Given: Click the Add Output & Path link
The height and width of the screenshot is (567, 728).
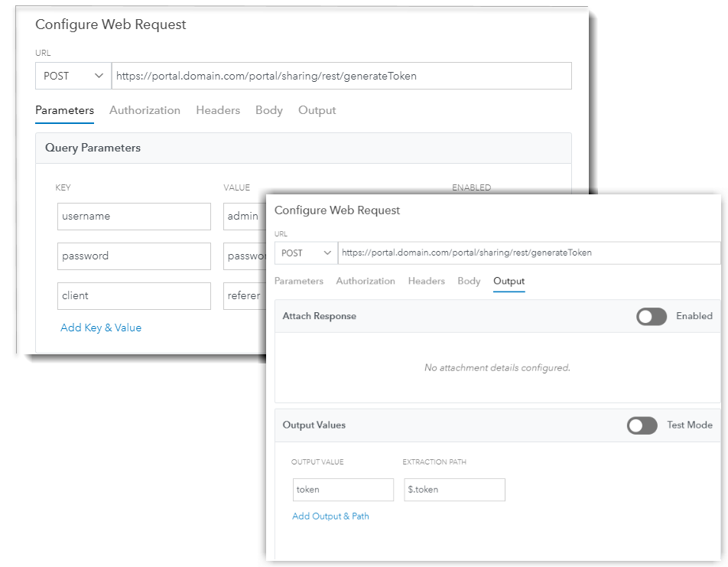Looking at the screenshot, I should tap(330, 516).
